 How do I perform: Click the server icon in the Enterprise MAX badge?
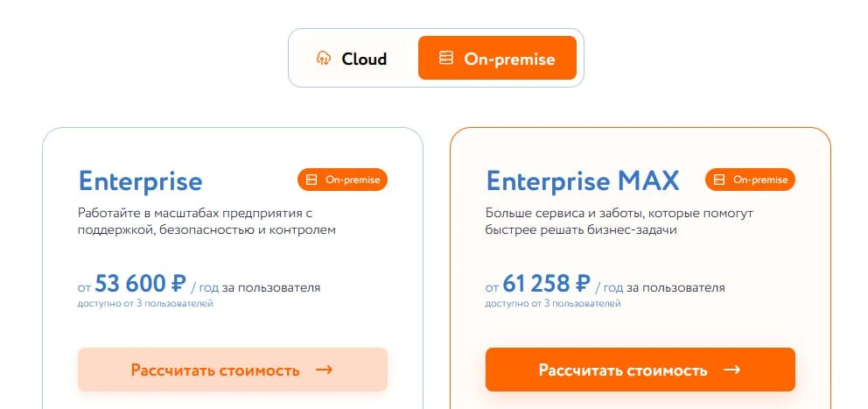click(719, 180)
